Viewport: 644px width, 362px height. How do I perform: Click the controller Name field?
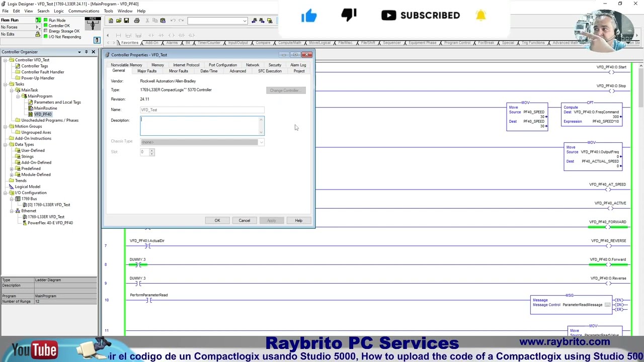[x=202, y=110]
